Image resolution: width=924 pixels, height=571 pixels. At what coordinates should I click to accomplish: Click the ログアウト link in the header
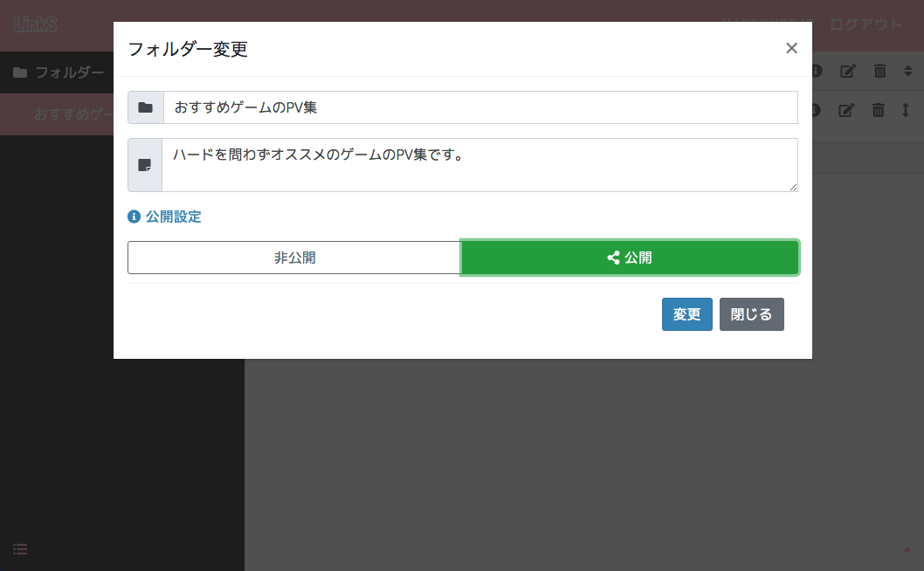click(865, 24)
